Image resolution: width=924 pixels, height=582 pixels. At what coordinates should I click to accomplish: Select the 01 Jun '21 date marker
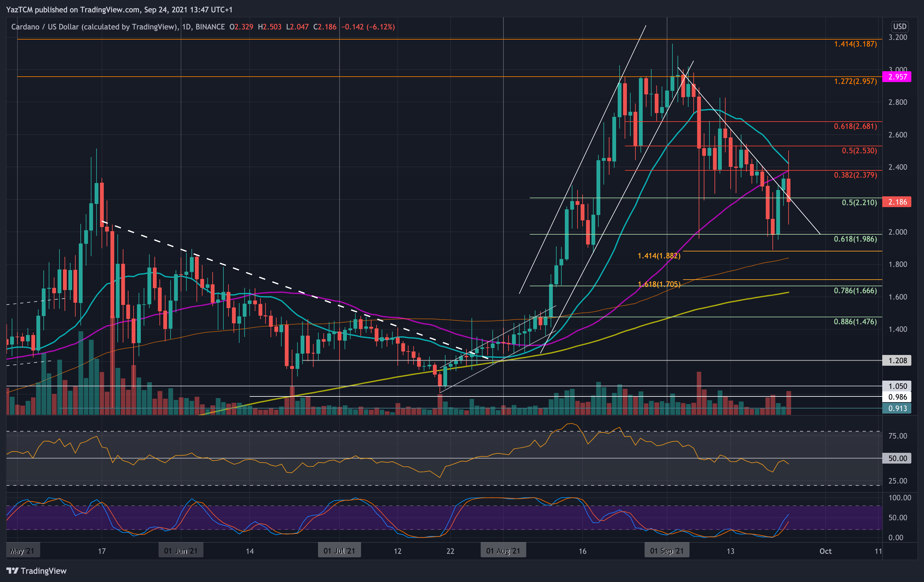tap(181, 551)
